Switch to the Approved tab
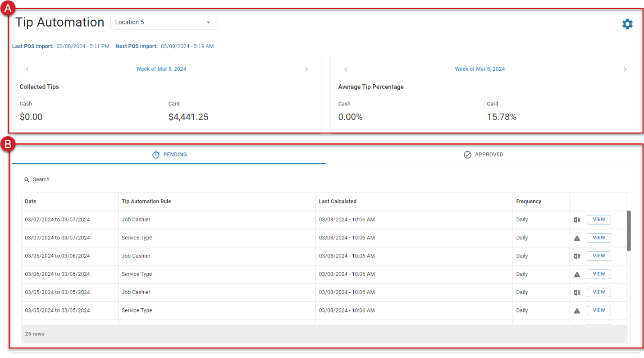The image size is (644, 358). click(483, 155)
